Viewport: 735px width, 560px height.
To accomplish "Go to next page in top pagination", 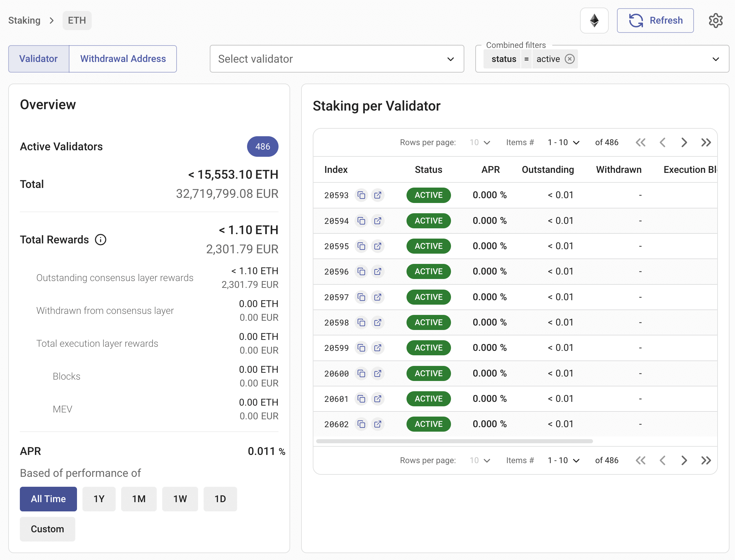I will pos(684,142).
